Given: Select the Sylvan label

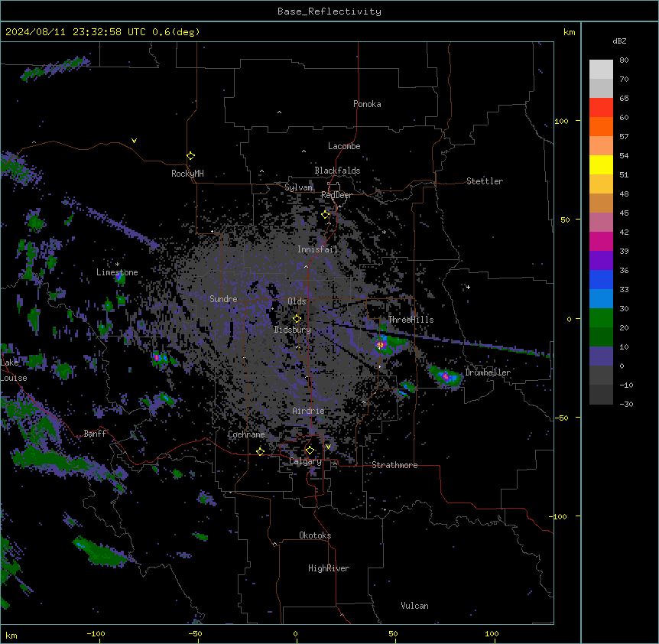Looking at the screenshot, I should point(298,187).
